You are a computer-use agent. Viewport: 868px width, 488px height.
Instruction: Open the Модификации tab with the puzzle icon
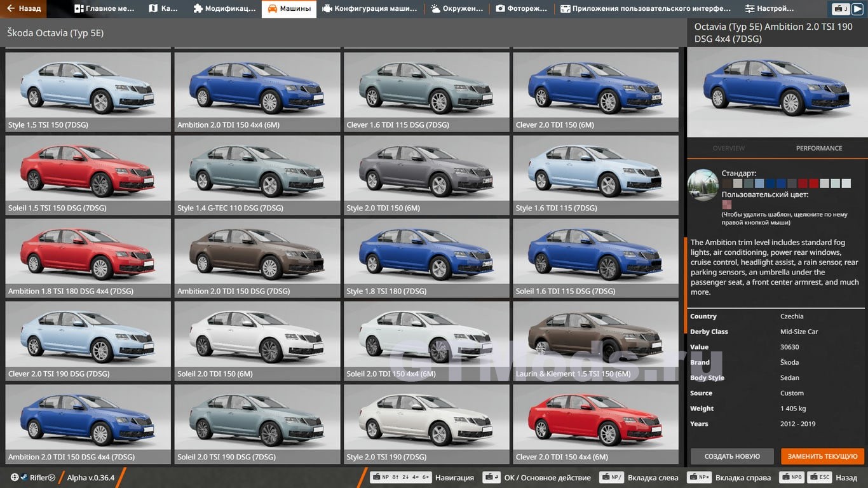point(224,9)
